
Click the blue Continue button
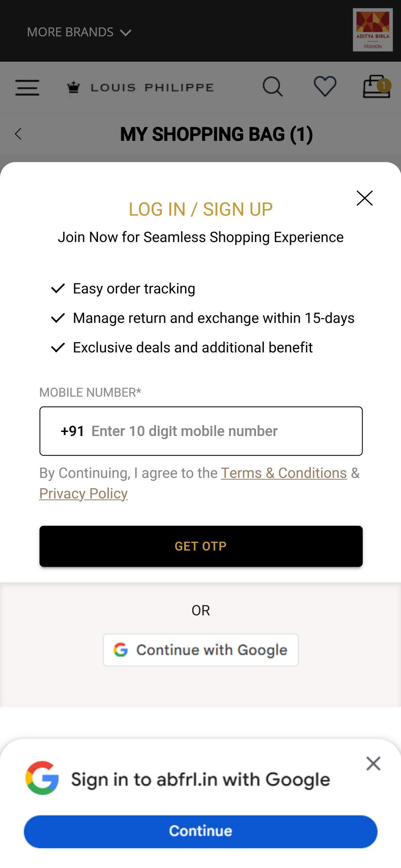tap(200, 832)
